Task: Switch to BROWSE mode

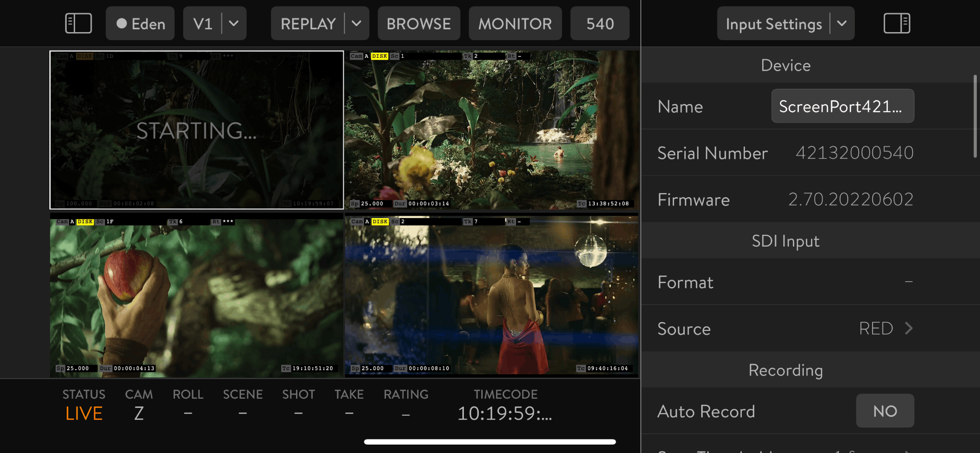Action: pyautogui.click(x=419, y=23)
